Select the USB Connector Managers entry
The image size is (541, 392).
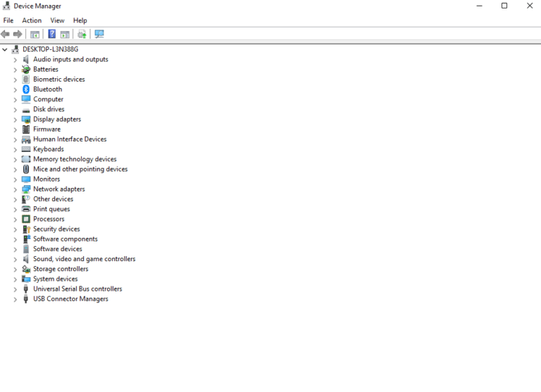click(70, 299)
